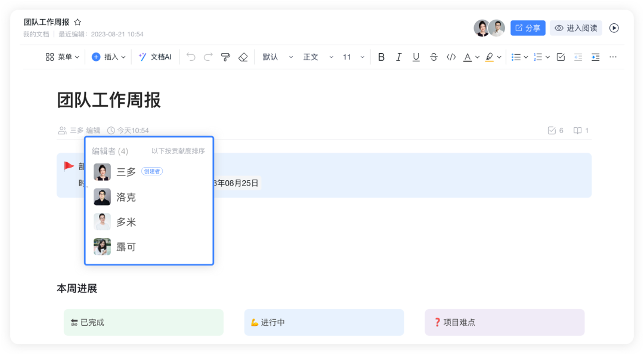Click the increase indent icon
Screen dimensions: 644x355
[595, 57]
